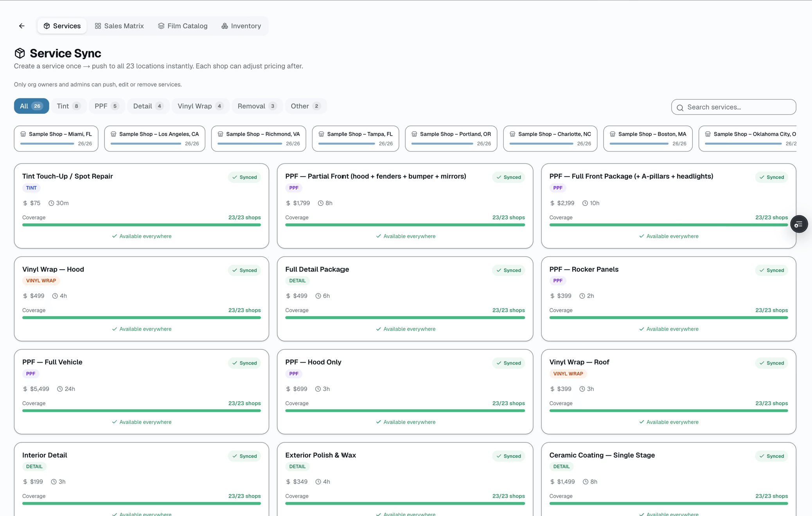Switch to the Services tab
This screenshot has height=516, width=812.
pyautogui.click(x=62, y=26)
